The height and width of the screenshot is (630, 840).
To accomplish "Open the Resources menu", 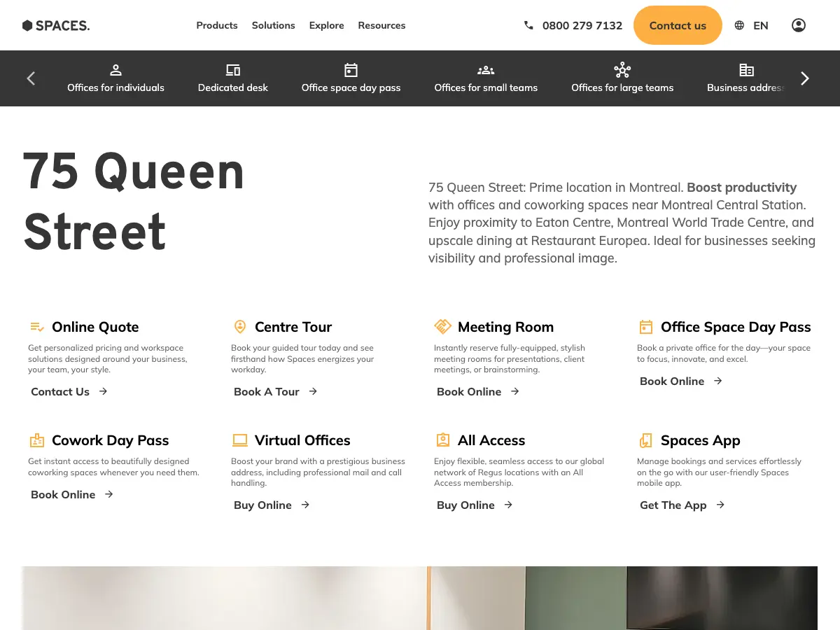I will [381, 25].
